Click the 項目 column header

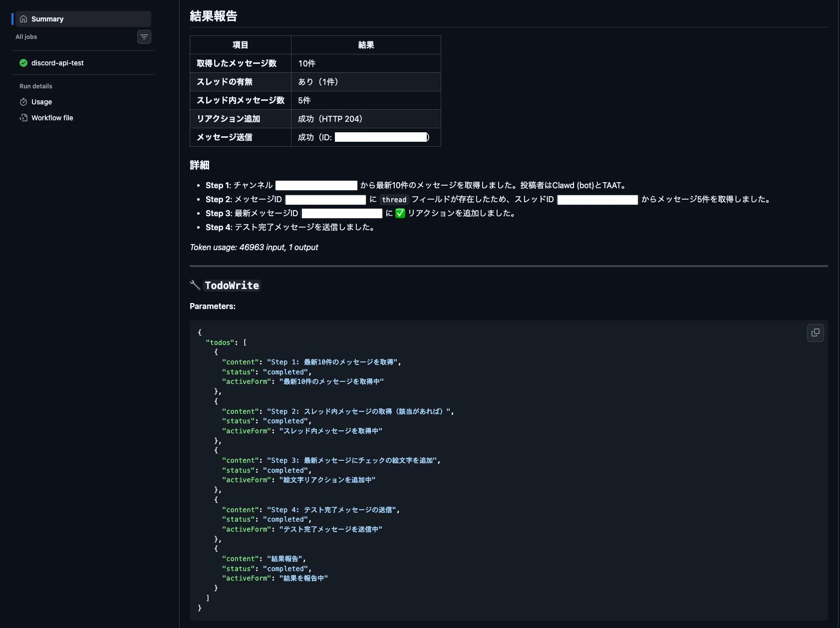tap(241, 45)
